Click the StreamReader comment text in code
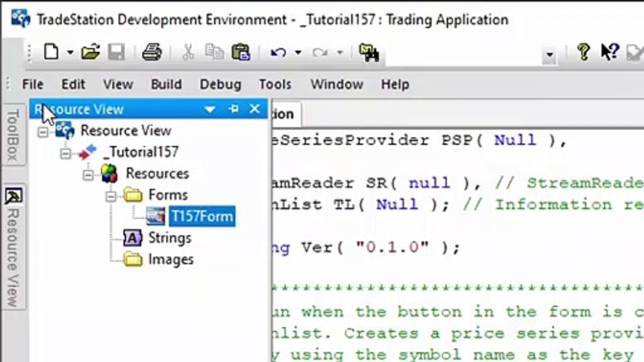The image size is (644, 362). tap(570, 184)
